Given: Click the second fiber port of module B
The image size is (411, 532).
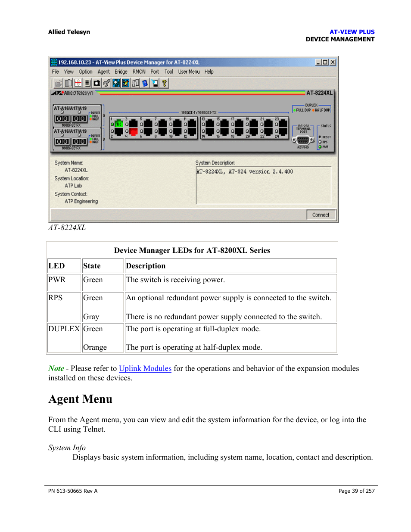Looking at the screenshot, I should click(x=79, y=141).
